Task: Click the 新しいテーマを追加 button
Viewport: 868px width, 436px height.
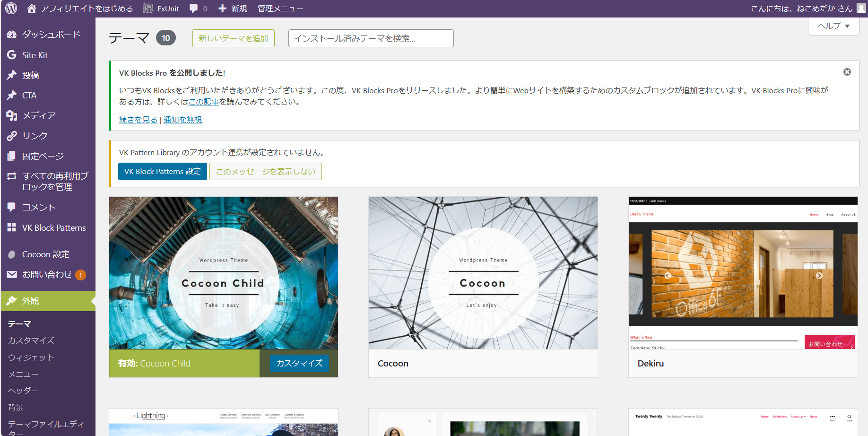Action: pyautogui.click(x=233, y=38)
